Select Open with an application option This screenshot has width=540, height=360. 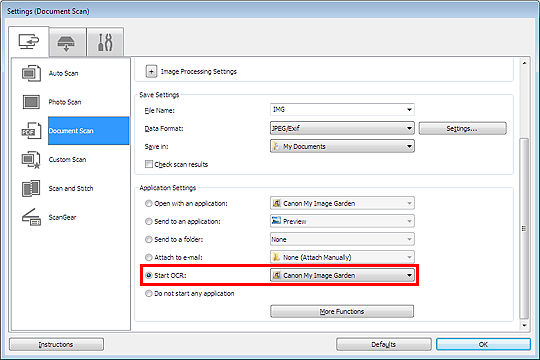148,204
